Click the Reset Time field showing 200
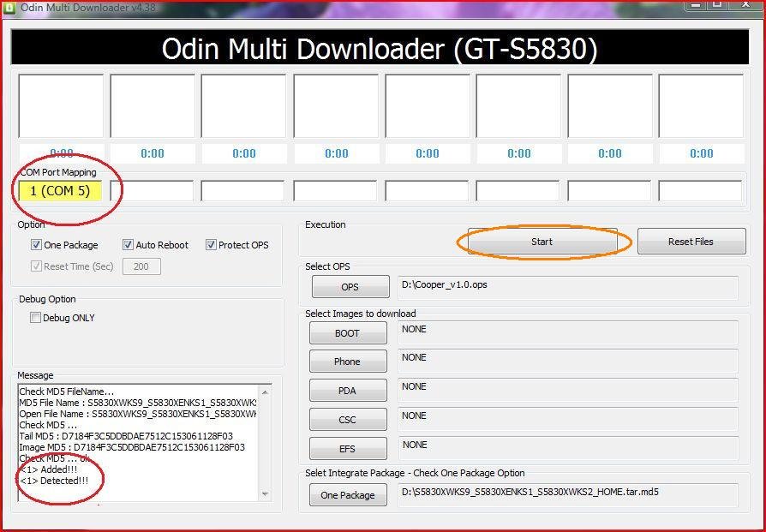The height and width of the screenshot is (532, 766). click(x=141, y=266)
